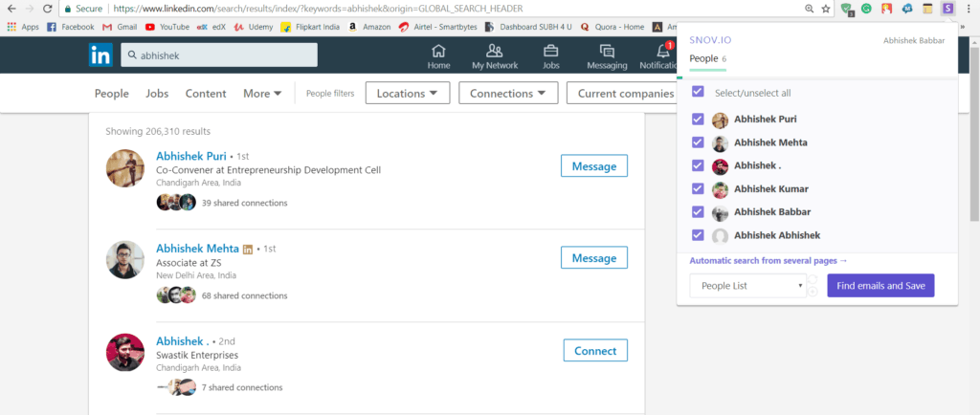Click Find emails and Save button

click(x=880, y=285)
